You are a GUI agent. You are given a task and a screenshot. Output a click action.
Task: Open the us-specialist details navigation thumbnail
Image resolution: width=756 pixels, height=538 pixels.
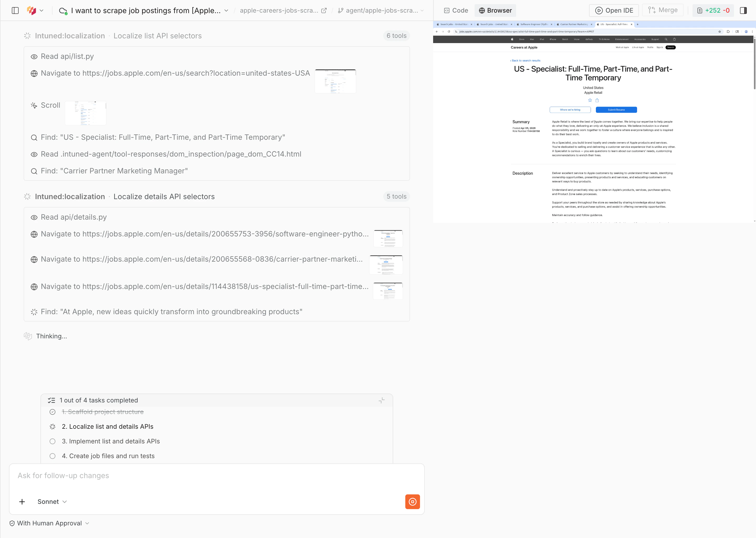[388, 291]
